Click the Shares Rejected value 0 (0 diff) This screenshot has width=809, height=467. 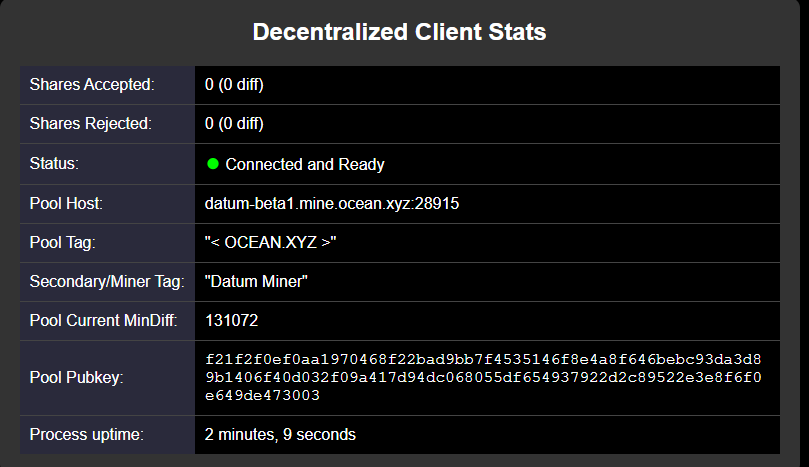[234, 124]
